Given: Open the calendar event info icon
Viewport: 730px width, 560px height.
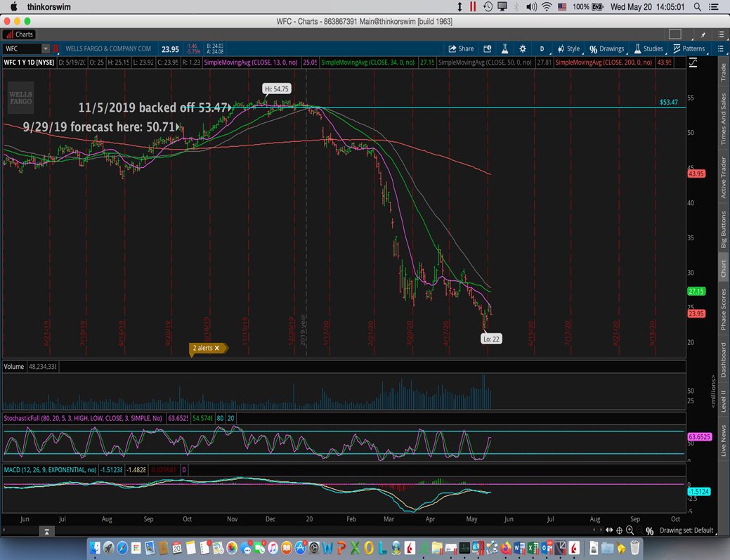Looking at the screenshot, I should (x=488, y=49).
